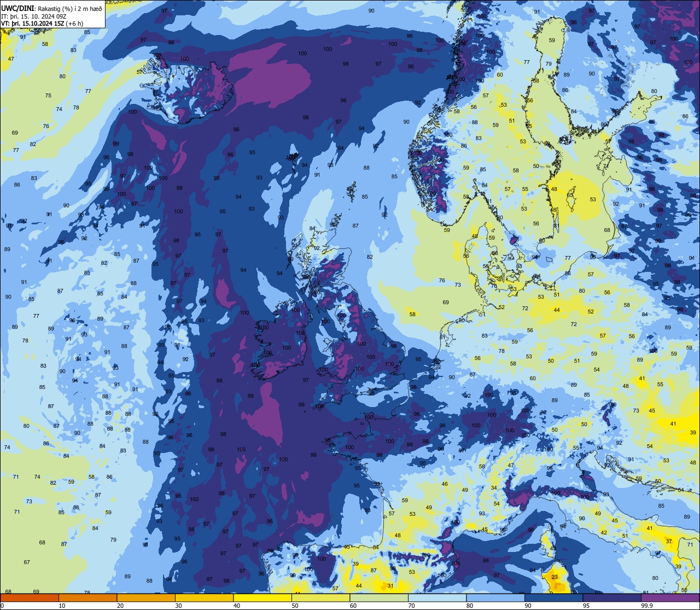Click the legend tick label "30"
The width and height of the screenshot is (700, 610).
click(178, 606)
